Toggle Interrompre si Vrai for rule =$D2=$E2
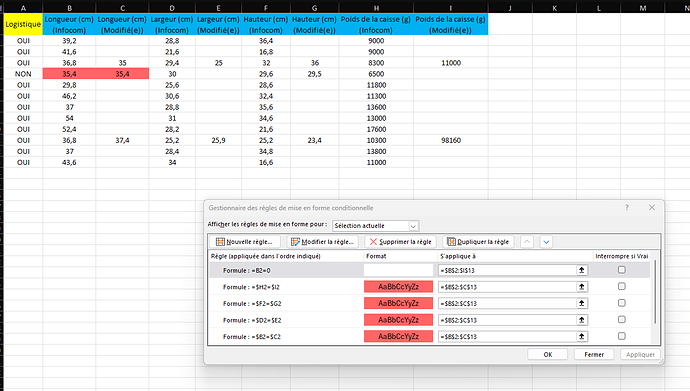The height and width of the screenshot is (391, 690). 621,319
